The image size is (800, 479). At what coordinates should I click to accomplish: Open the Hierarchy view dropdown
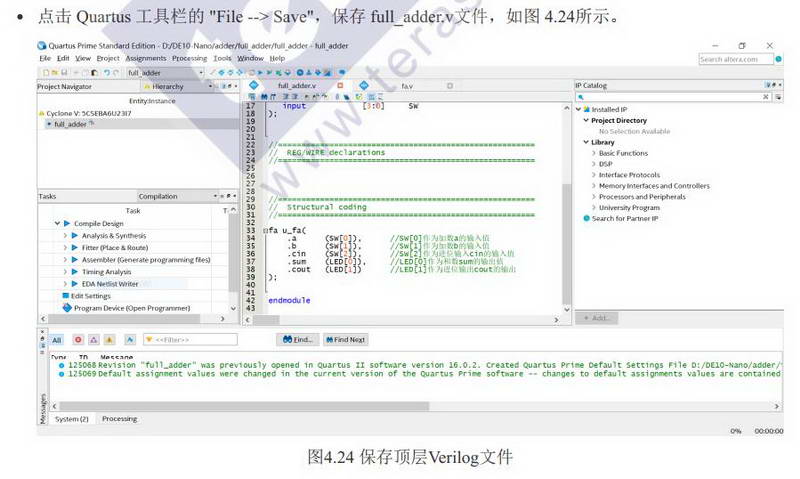[x=210, y=86]
